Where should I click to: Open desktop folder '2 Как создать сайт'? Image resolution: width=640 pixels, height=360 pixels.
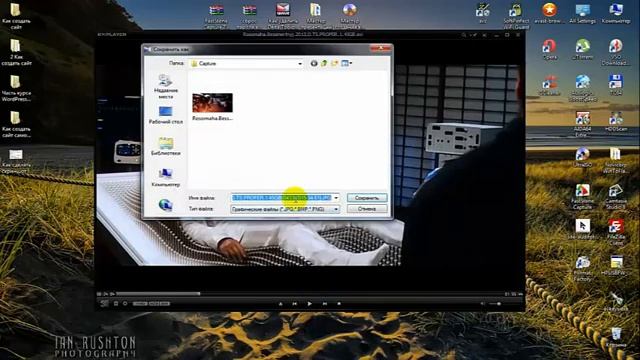point(16,52)
